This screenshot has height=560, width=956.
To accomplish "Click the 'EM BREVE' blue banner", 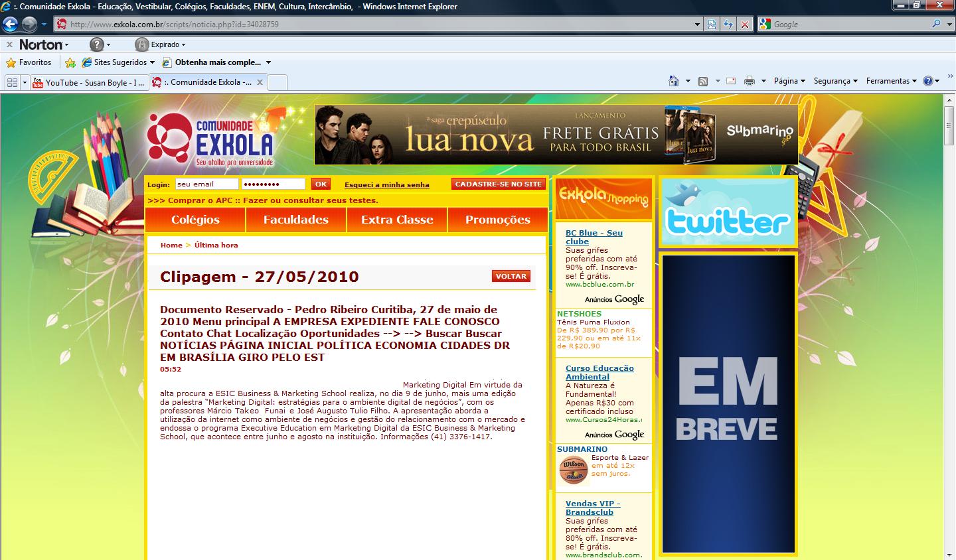I will click(x=728, y=403).
